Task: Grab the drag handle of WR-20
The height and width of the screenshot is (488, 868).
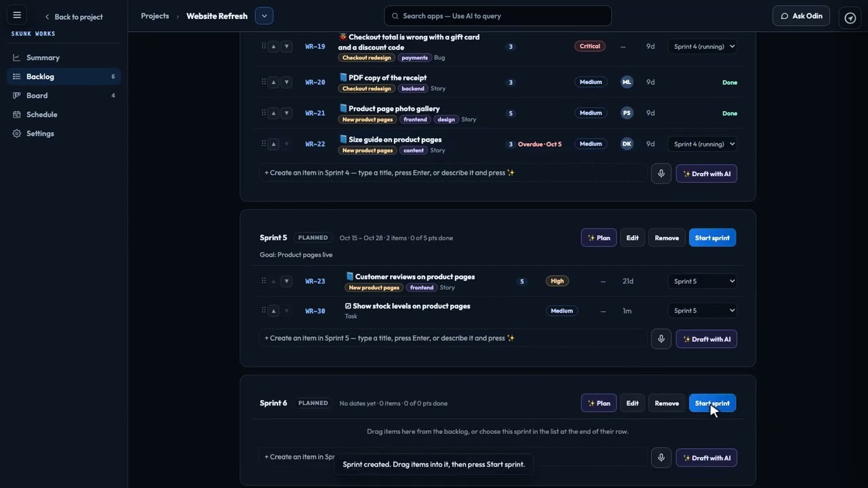Action: [263, 81]
